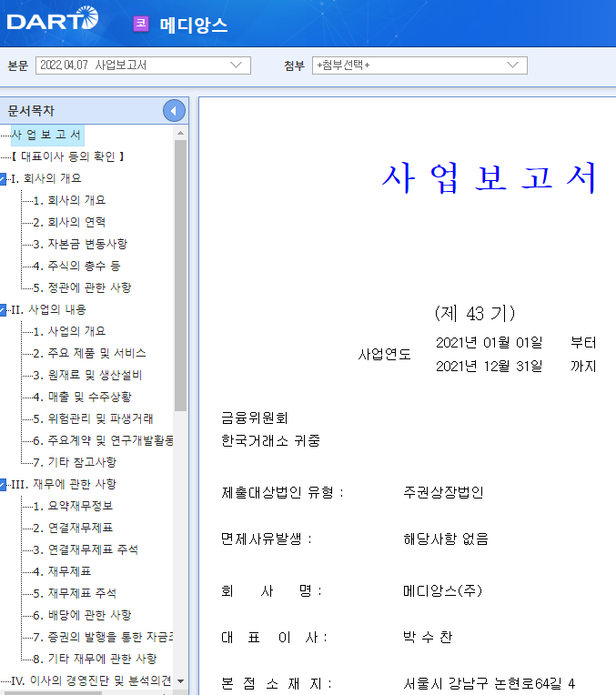This screenshot has width=616, height=695.
Task: Open 2. 주요 제품 및 서비스 section
Action: [89, 353]
